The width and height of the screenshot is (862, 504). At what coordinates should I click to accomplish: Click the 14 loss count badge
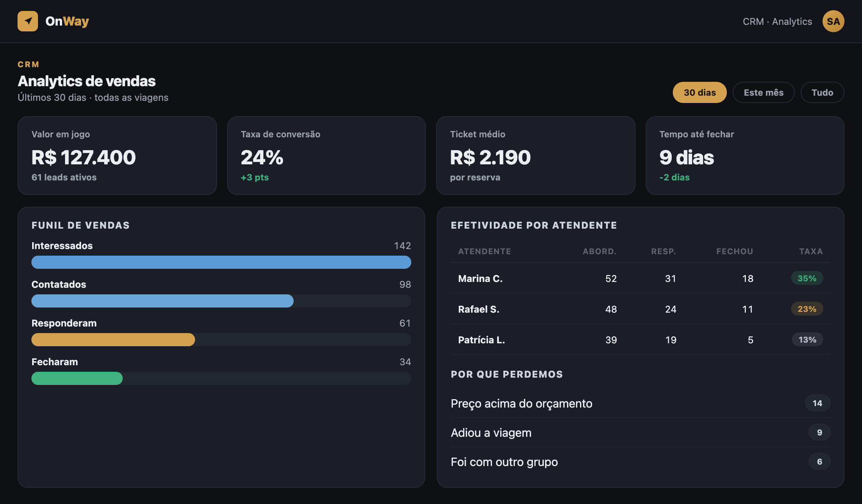pyautogui.click(x=817, y=403)
